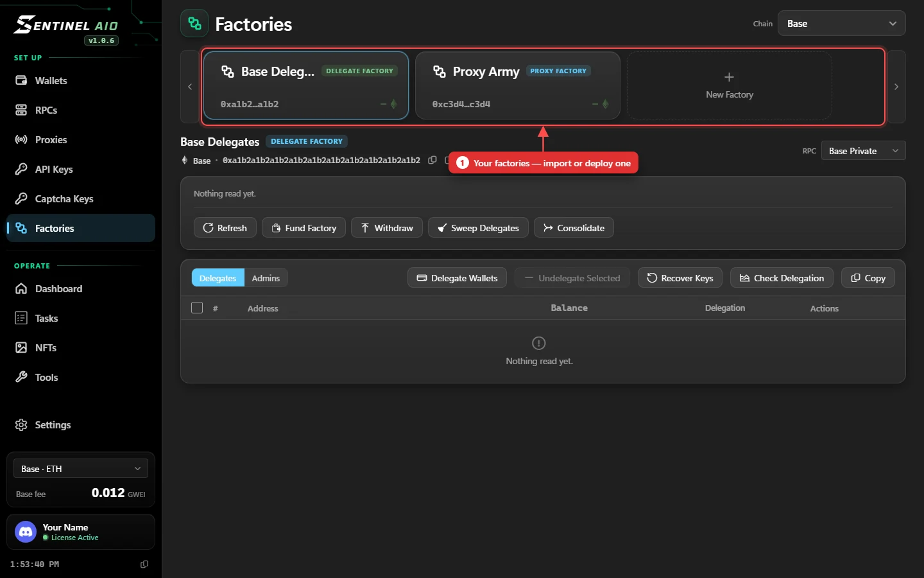924x578 pixels.
Task: Click the Delegation column header
Action: coord(725,308)
